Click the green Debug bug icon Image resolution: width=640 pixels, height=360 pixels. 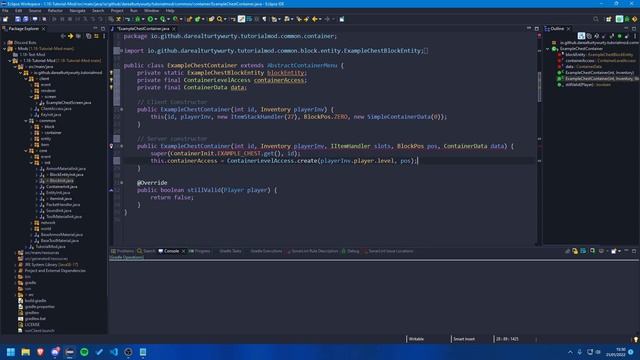click(x=138, y=19)
